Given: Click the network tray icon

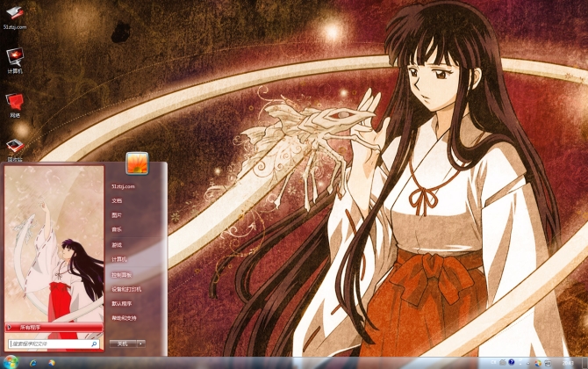Looking at the screenshot, I should pos(548,363).
